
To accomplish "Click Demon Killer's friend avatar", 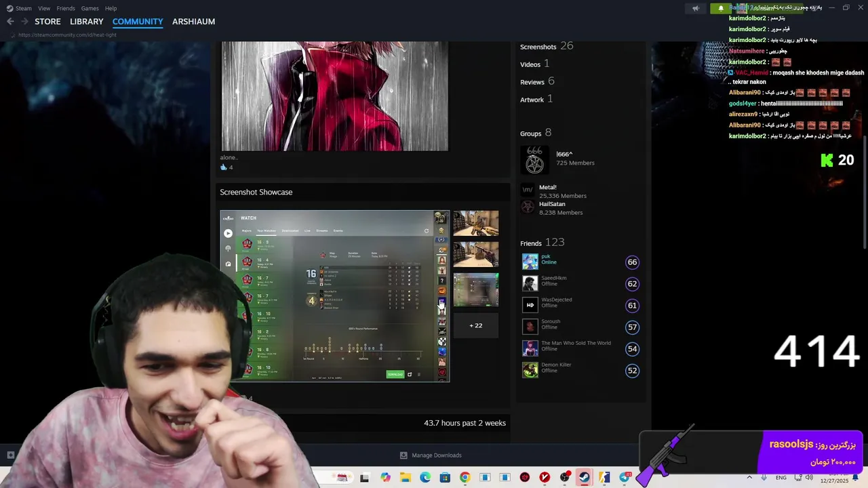I will point(530,370).
